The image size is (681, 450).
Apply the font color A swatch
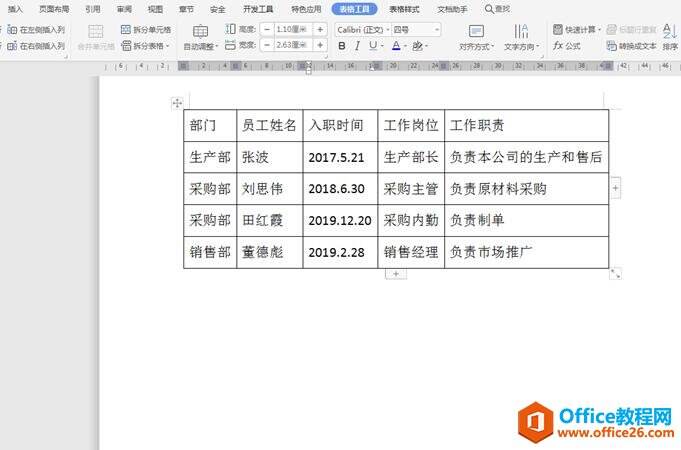click(x=396, y=46)
